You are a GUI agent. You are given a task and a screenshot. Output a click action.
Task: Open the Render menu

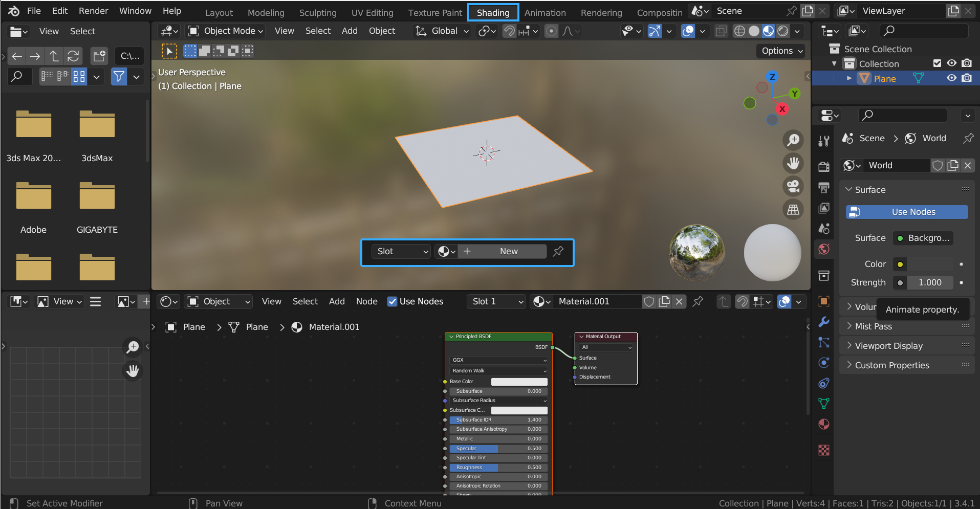pyautogui.click(x=93, y=11)
